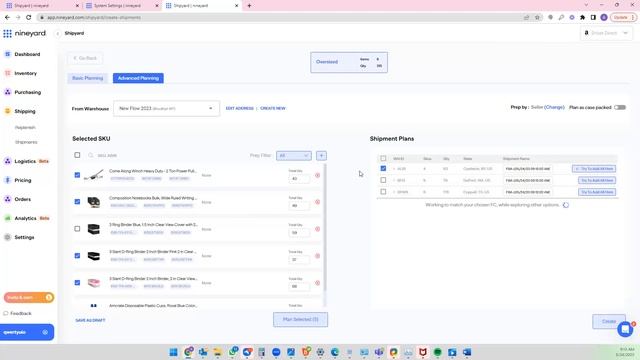
Task: Click the Selected SKU list scrollbar
Action: pyautogui.click(x=325, y=227)
